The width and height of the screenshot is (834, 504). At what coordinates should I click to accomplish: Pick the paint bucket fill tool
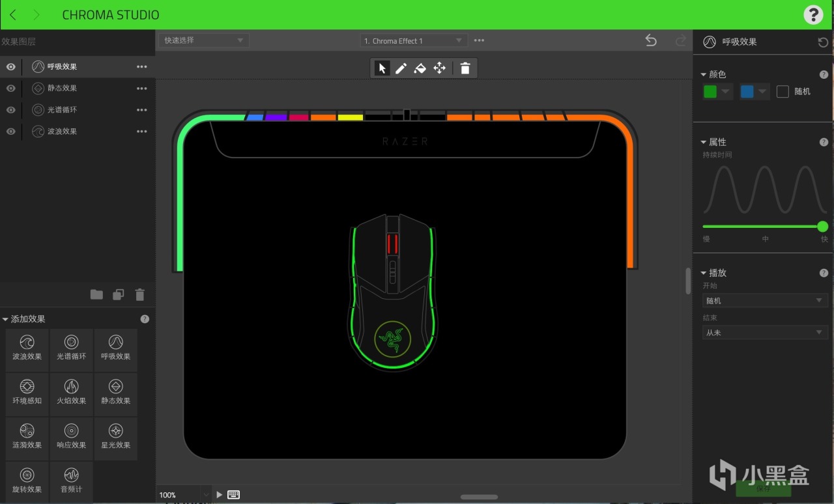click(x=420, y=68)
